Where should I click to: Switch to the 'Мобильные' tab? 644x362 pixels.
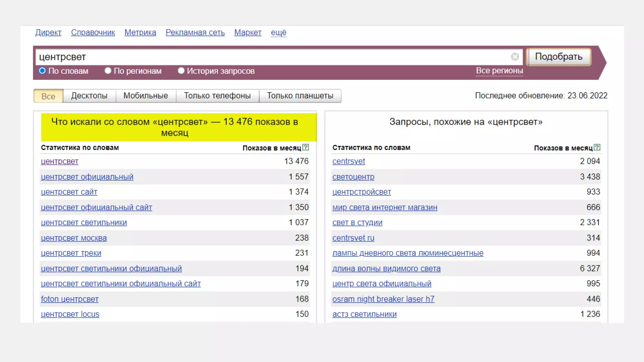pos(146,96)
